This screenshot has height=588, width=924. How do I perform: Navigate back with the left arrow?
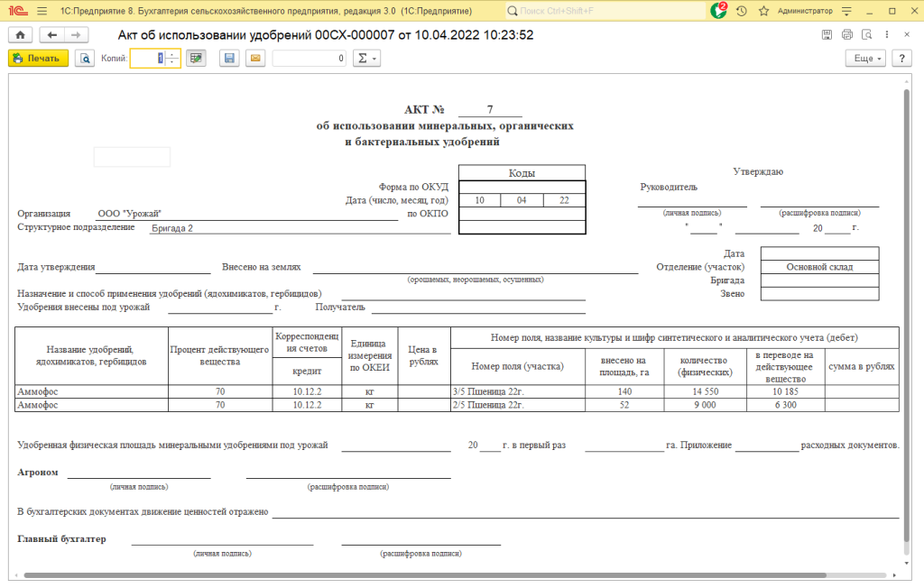pyautogui.click(x=51, y=35)
